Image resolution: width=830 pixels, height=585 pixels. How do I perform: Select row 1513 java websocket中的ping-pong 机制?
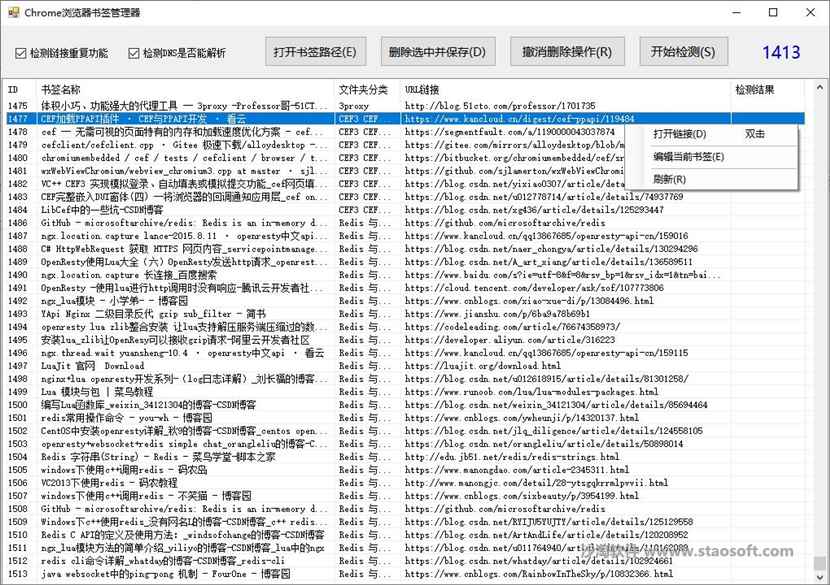(404, 574)
